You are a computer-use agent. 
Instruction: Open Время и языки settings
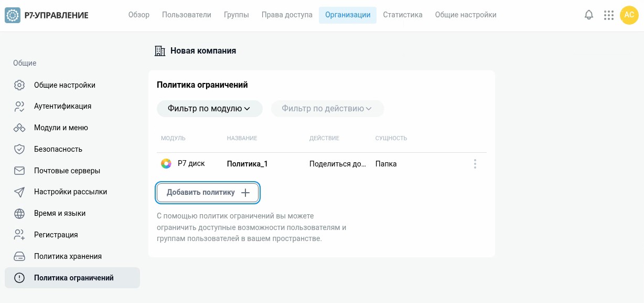click(x=72, y=214)
